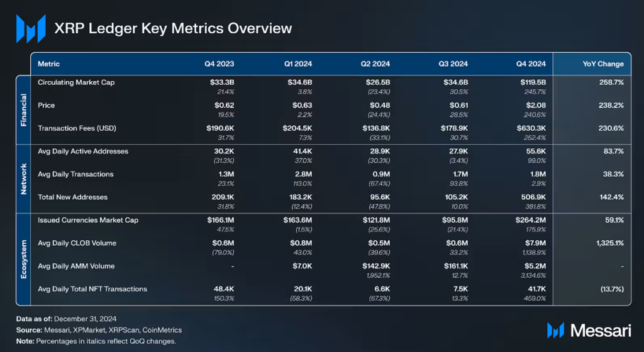Image resolution: width=644 pixels, height=352 pixels.
Task: Select the 55.6K active addresses value
Action: pos(536,151)
